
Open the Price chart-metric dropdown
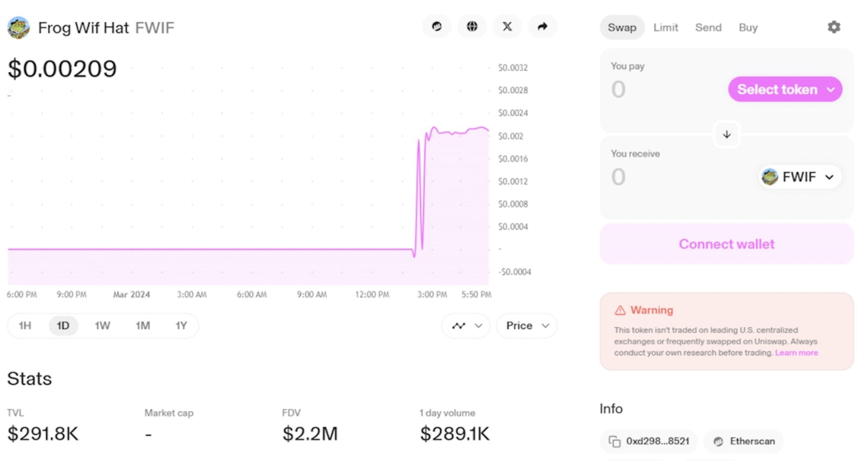527,326
